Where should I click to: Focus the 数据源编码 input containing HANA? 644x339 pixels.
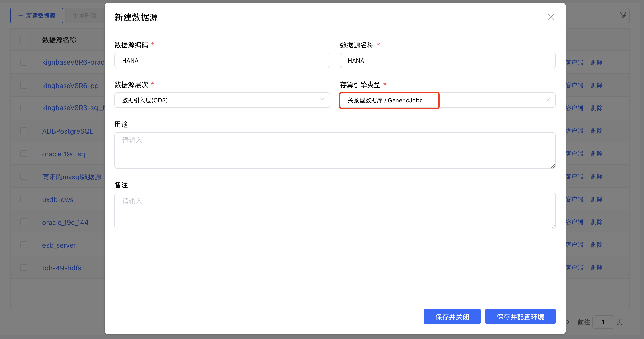tap(222, 60)
